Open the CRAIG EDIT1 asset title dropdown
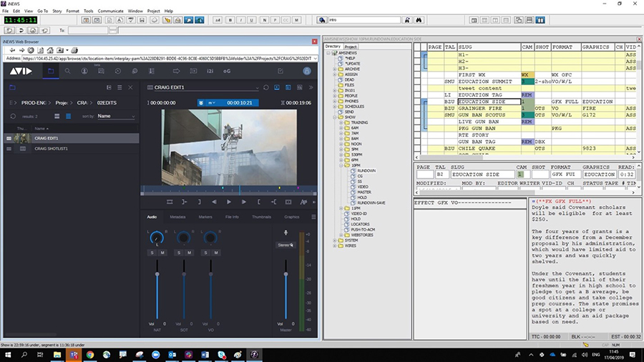644x362 pixels. (257, 87)
